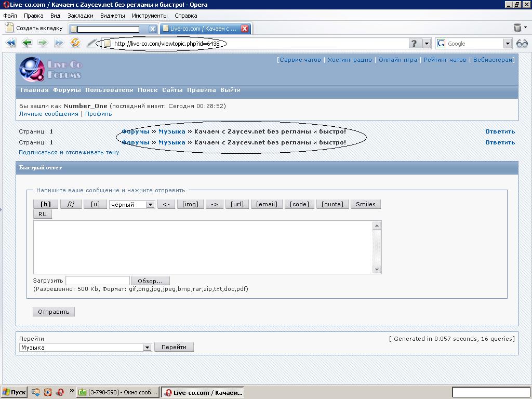Viewport: 532px width, 399px height.
Task: Click the pencil wand icon near address bar
Action: tap(91, 44)
